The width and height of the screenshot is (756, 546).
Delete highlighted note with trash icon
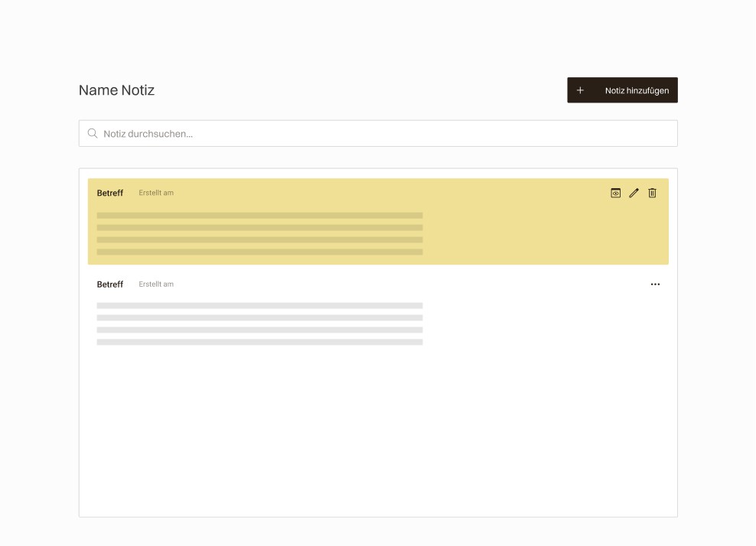653,193
